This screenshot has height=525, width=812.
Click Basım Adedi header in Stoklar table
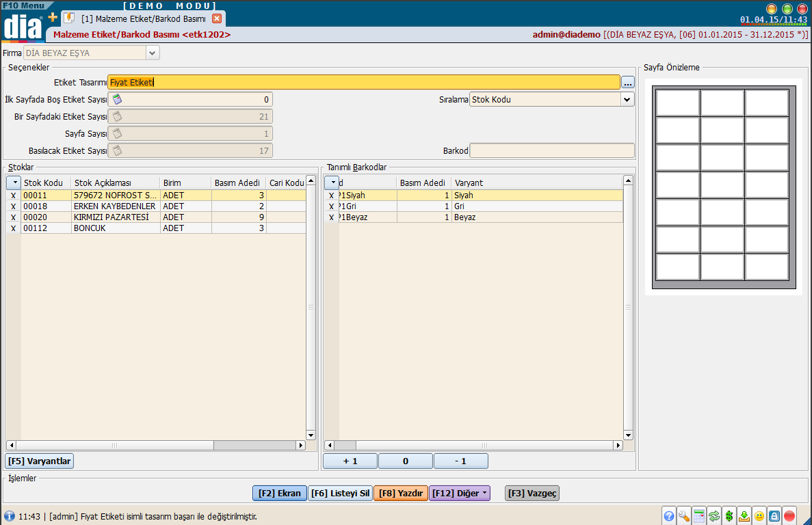click(x=239, y=183)
